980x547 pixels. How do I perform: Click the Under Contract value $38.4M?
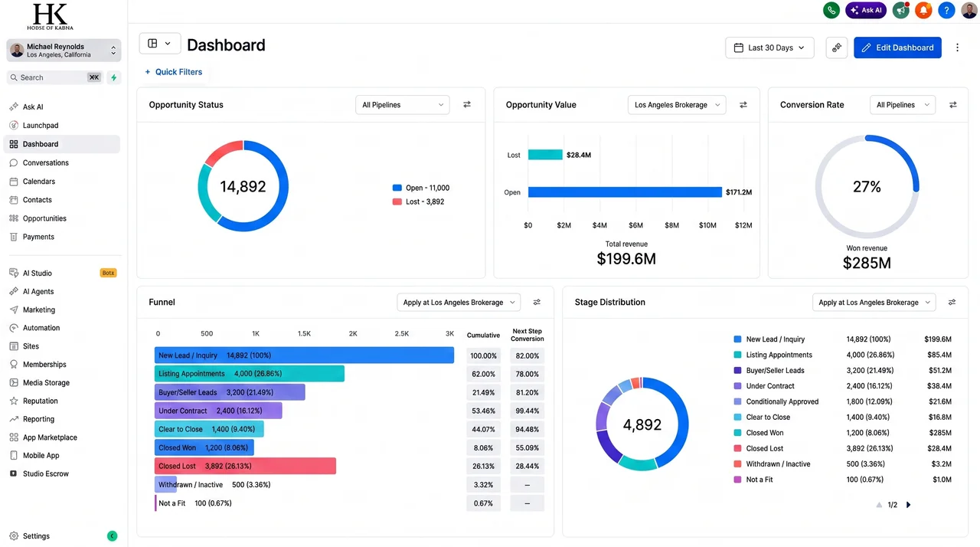[939, 386]
